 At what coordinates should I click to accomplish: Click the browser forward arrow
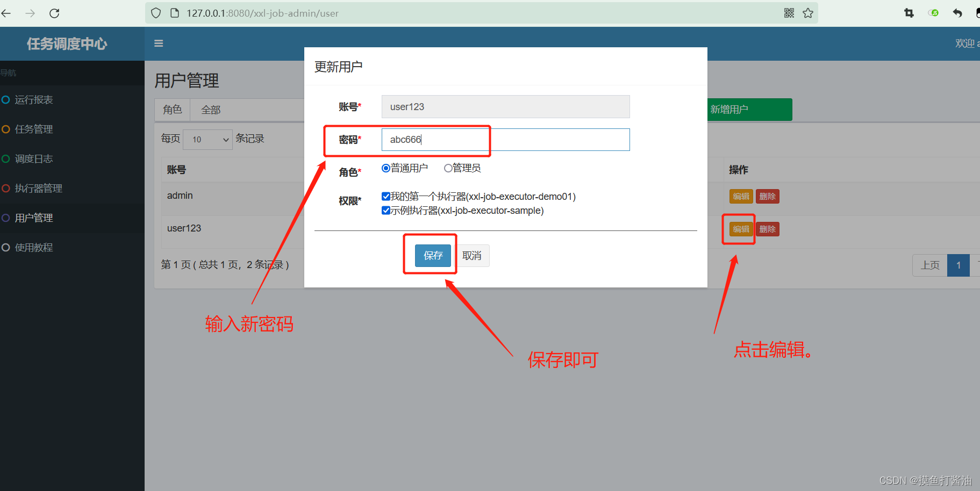(30, 13)
